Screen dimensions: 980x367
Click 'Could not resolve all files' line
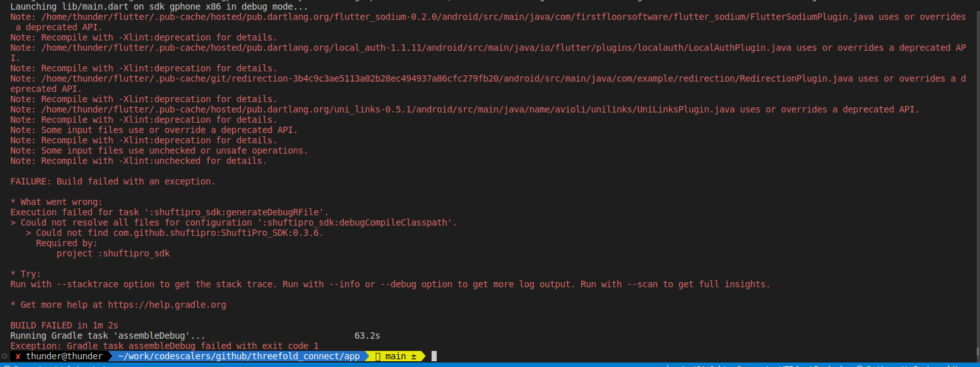coord(234,222)
